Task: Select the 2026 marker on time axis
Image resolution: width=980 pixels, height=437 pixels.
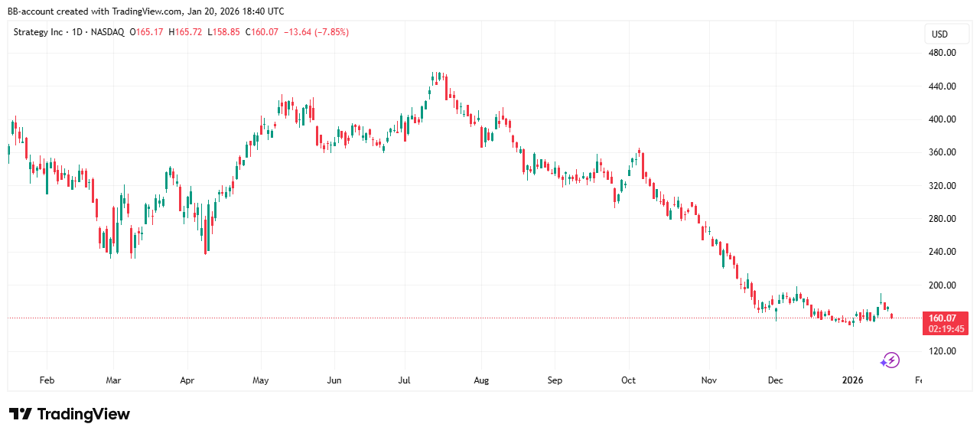Action: (853, 380)
